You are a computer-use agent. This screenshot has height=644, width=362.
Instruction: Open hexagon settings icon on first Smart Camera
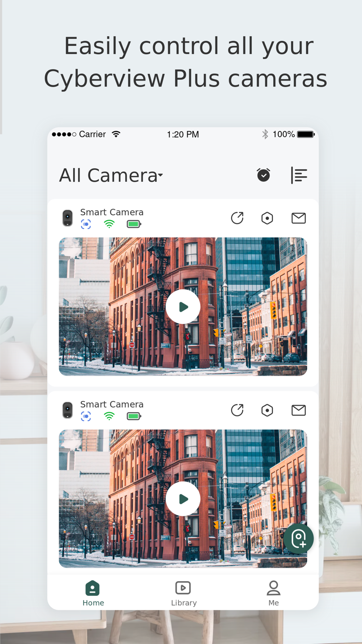267,218
